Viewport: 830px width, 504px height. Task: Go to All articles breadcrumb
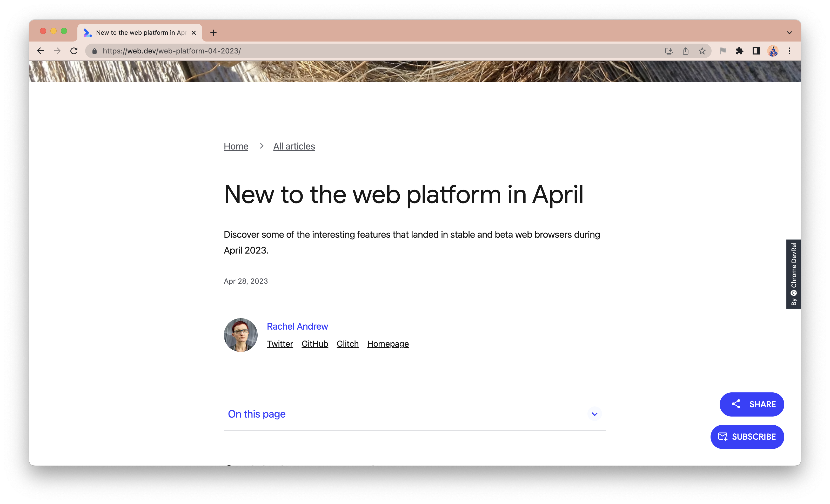pos(294,146)
